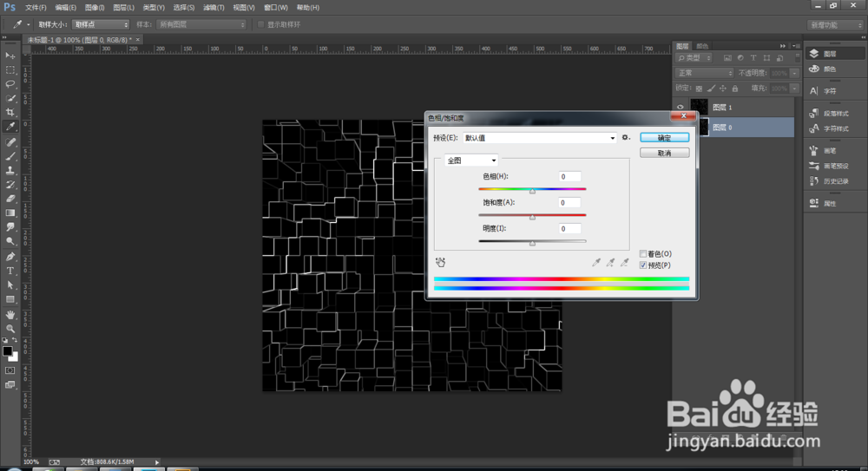Select the Smudge tool
This screenshot has height=471, width=868.
coord(10,227)
